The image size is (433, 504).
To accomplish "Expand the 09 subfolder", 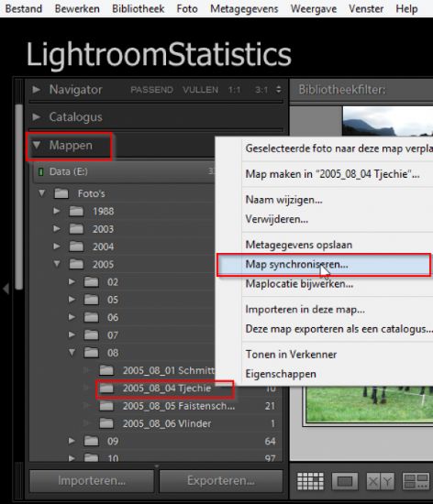I will pyautogui.click(x=72, y=441).
